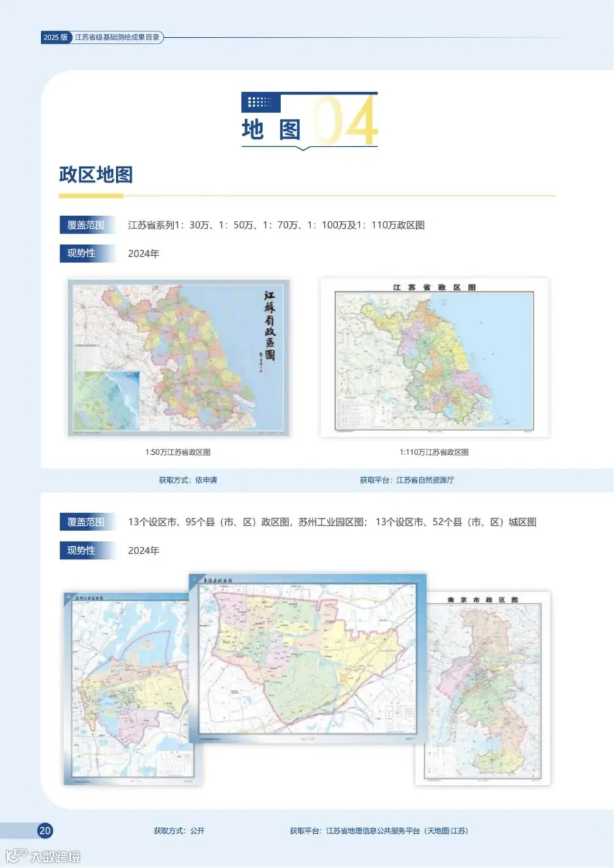The height and width of the screenshot is (868, 614).
Task: Click the first 覆盖范围 label above 2024年
Action: pos(86,225)
